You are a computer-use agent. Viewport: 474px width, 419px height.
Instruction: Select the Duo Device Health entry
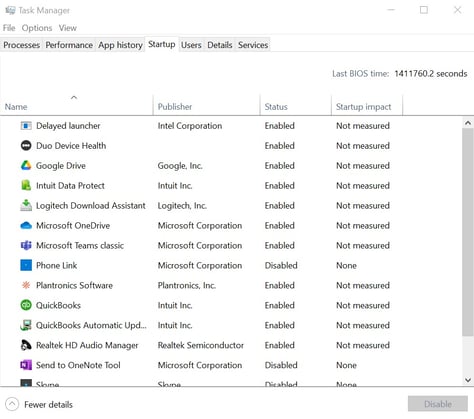point(71,146)
